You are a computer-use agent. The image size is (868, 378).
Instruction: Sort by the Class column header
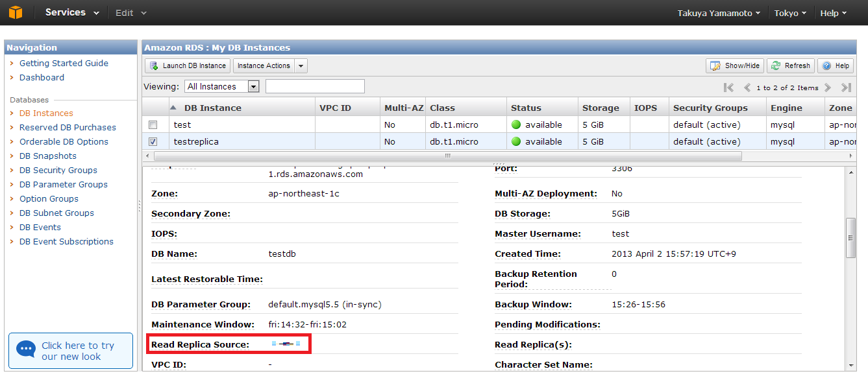pos(466,108)
